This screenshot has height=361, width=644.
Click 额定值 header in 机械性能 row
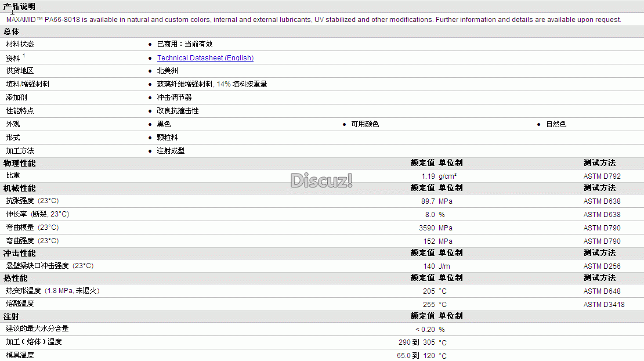pyautogui.click(x=422, y=187)
